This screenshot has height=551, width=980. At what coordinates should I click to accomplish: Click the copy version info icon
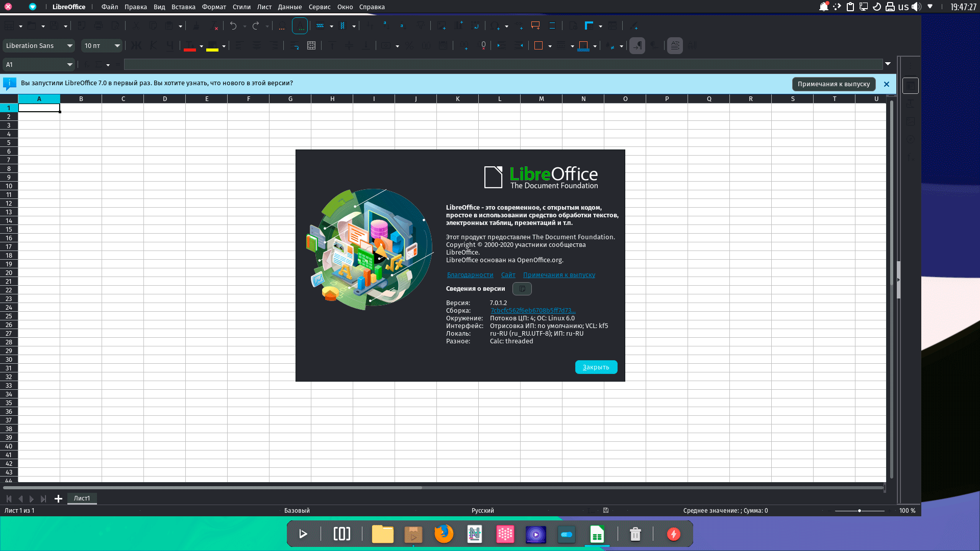pos(522,289)
